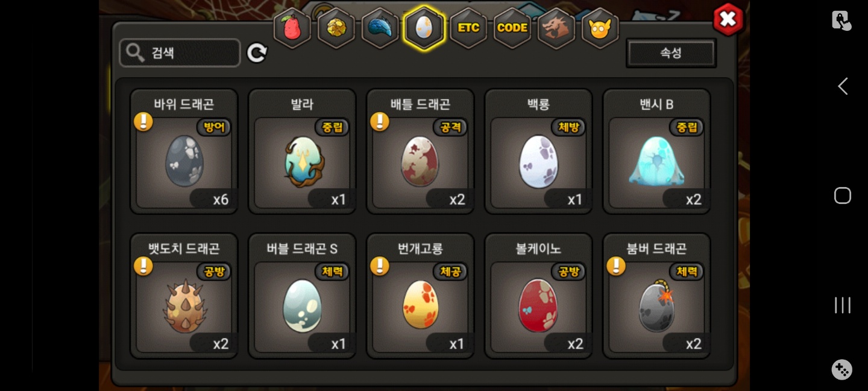Open the brown dragon head tab
Viewport: 868px width, 391px height.
tap(556, 28)
